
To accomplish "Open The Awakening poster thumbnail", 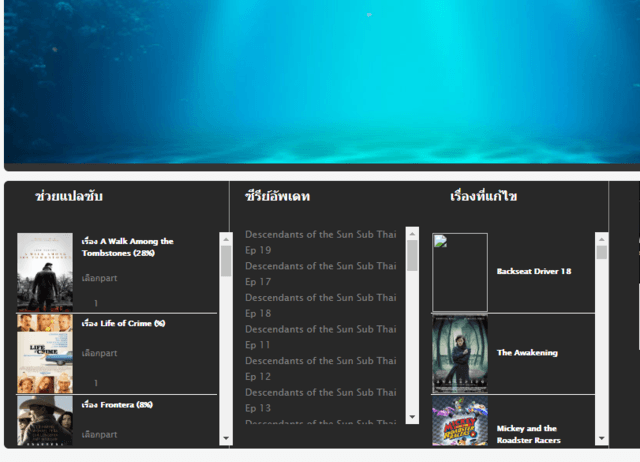I will [x=460, y=354].
